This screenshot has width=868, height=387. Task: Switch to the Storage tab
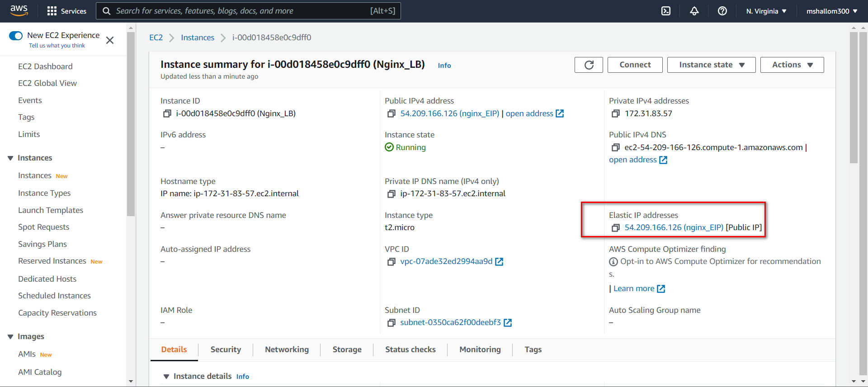pos(347,349)
